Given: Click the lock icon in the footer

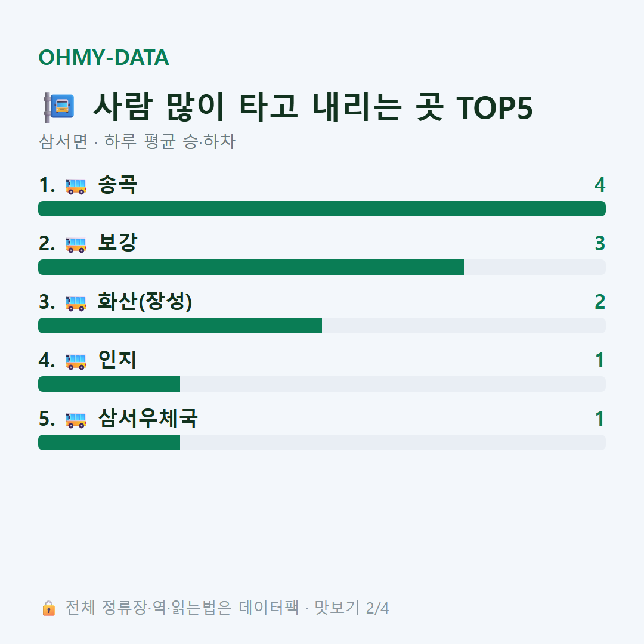Looking at the screenshot, I should [48, 608].
